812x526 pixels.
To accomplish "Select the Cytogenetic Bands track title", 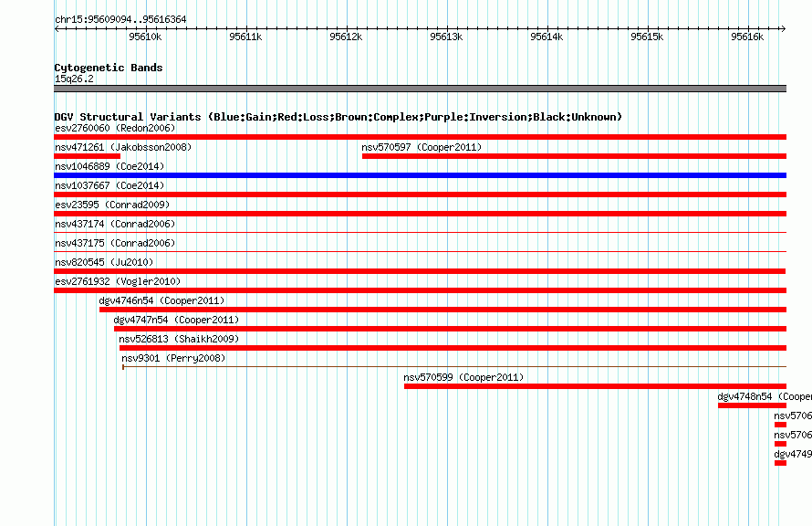I will pyautogui.click(x=109, y=68).
